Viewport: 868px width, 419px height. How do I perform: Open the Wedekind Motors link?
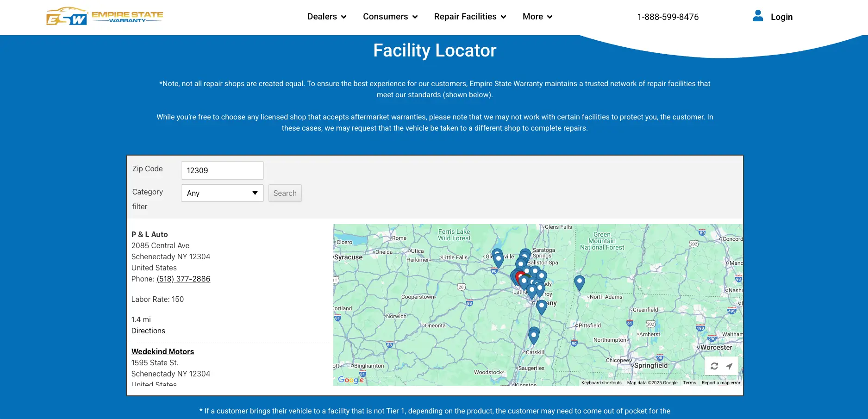tap(162, 351)
